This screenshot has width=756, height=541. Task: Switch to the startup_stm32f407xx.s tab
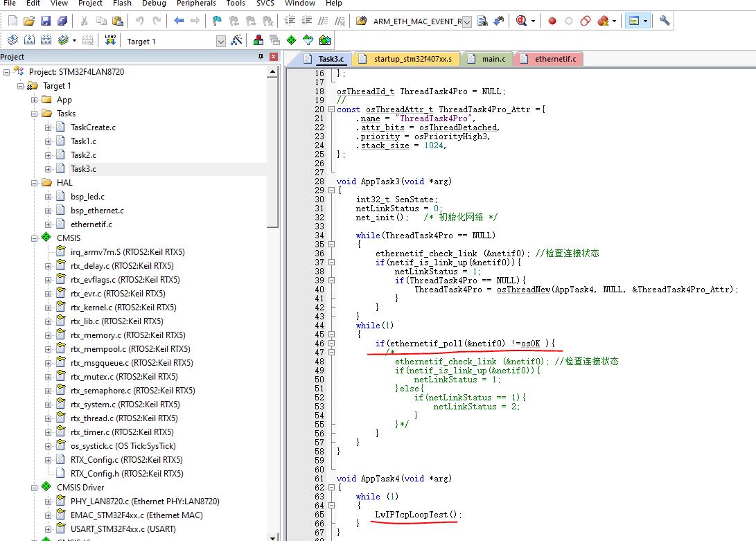click(x=407, y=59)
